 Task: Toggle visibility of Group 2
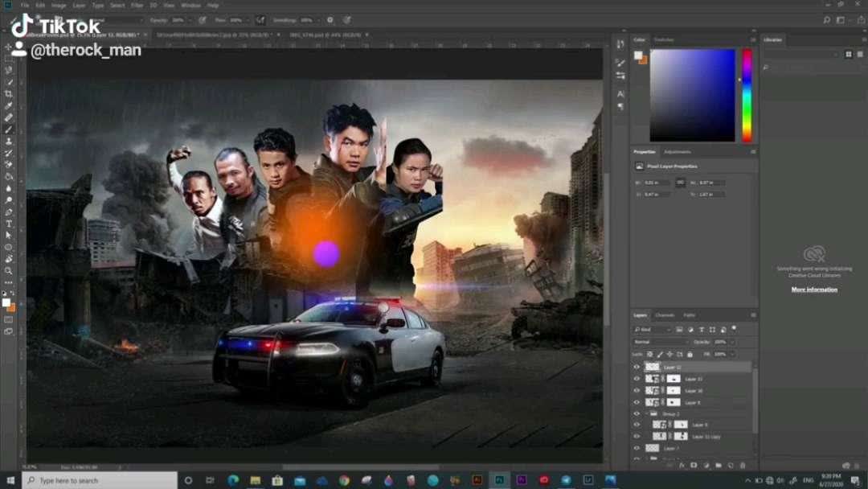click(x=636, y=414)
